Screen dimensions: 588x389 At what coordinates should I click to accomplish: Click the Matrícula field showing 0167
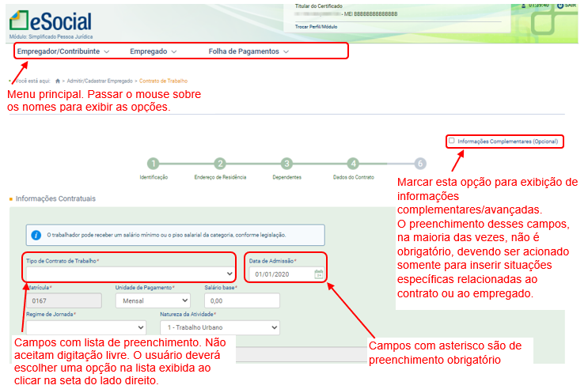click(64, 300)
